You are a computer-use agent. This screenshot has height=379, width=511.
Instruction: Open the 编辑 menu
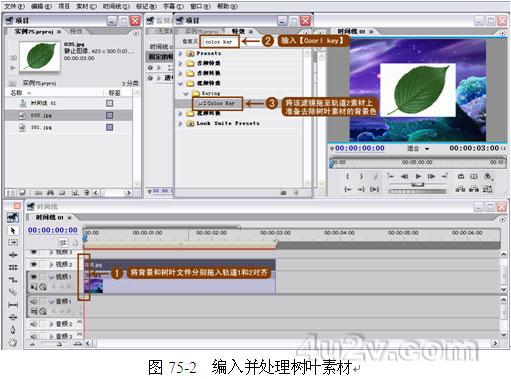pyautogui.click(x=41, y=6)
